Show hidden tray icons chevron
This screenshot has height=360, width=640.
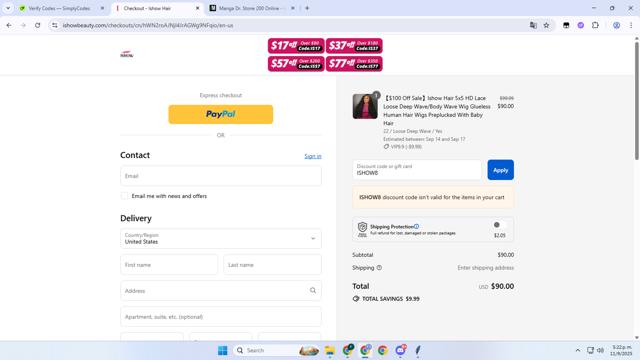click(578, 350)
